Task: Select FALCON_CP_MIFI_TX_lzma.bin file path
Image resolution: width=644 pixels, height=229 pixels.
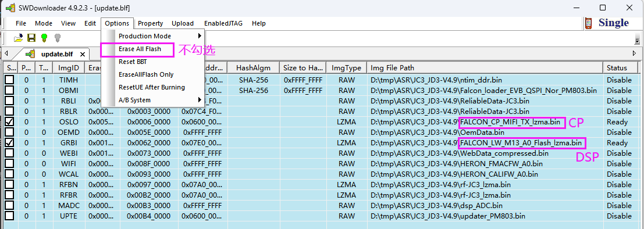Action: (x=510, y=122)
